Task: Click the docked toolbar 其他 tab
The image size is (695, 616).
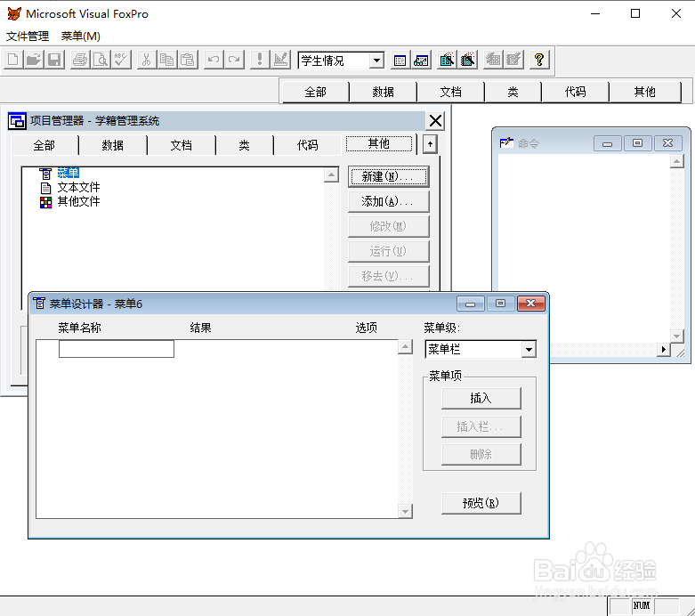Action: click(645, 92)
